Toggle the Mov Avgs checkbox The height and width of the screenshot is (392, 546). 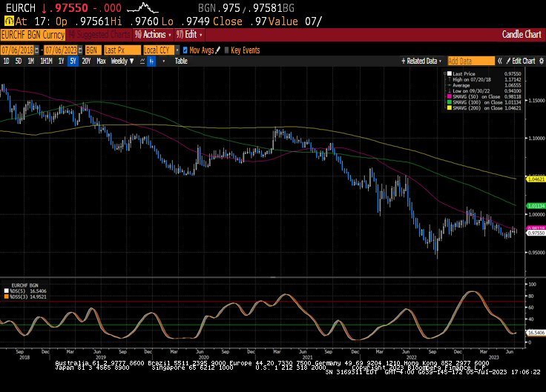tap(185, 50)
